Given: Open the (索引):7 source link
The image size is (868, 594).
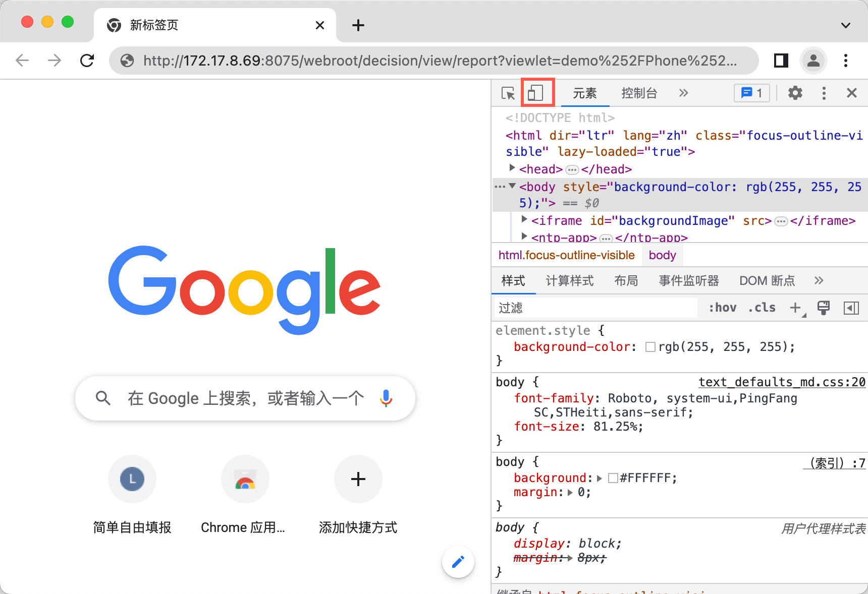Looking at the screenshot, I should [x=834, y=463].
